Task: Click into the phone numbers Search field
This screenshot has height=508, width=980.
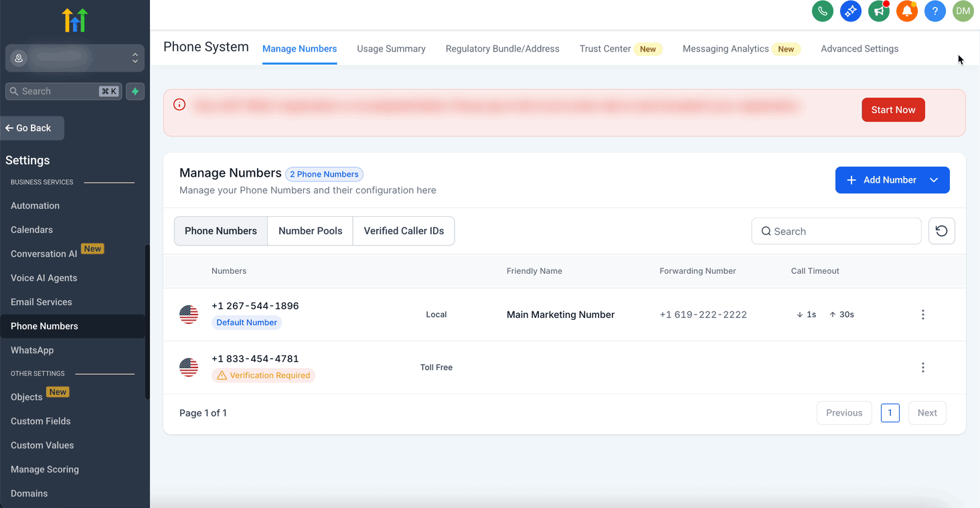Action: 837,231
